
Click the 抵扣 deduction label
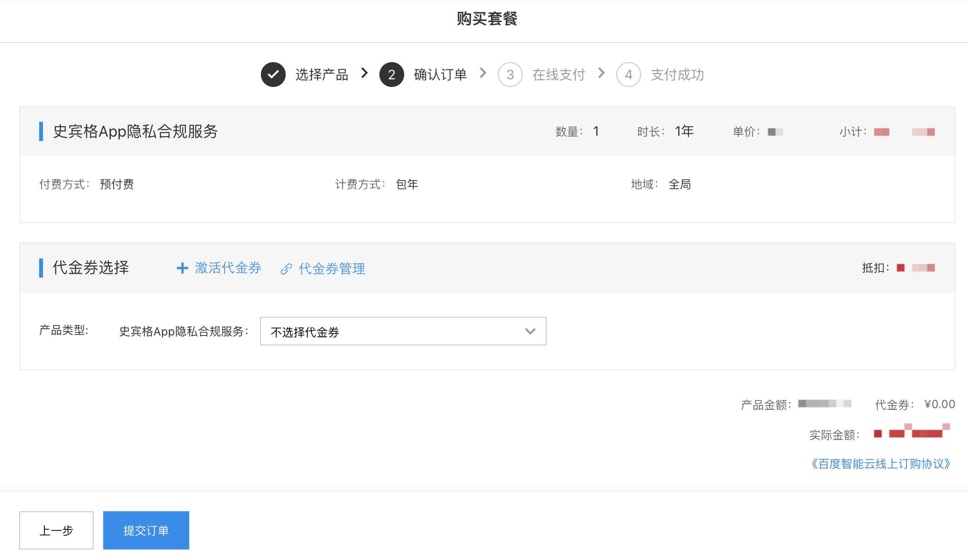tap(876, 268)
